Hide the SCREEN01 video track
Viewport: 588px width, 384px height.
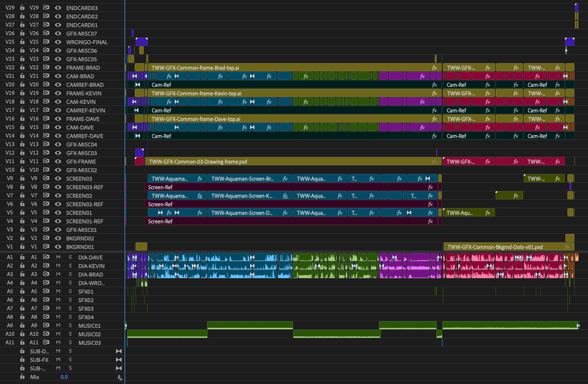point(58,213)
